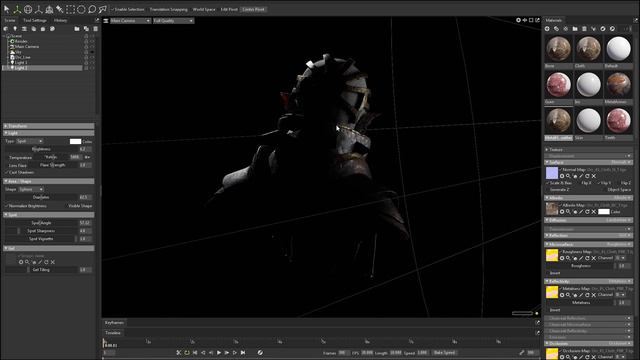This screenshot has width=640, height=360.
Task: Collapse the Transform section
Action: pyautogui.click(x=49, y=126)
